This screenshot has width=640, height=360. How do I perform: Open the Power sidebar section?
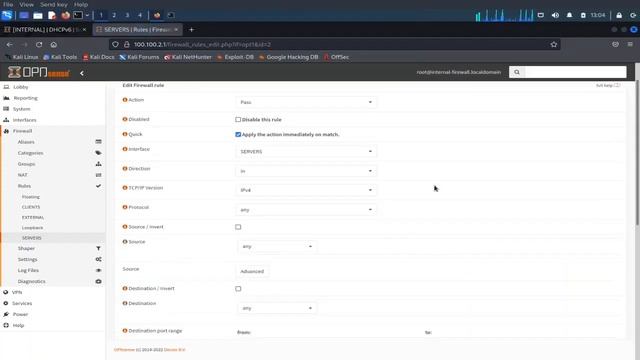click(x=20, y=314)
